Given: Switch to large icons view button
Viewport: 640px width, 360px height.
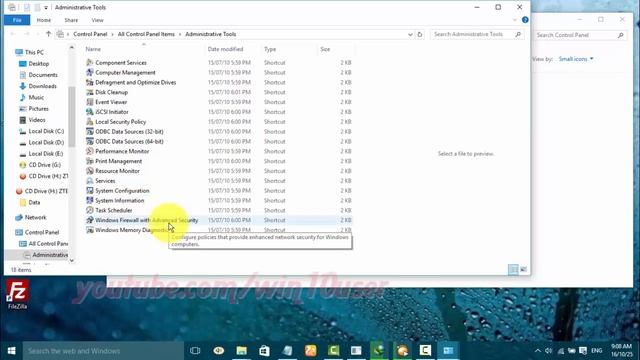Looking at the screenshot, I should pyautogui.click(x=523, y=269).
